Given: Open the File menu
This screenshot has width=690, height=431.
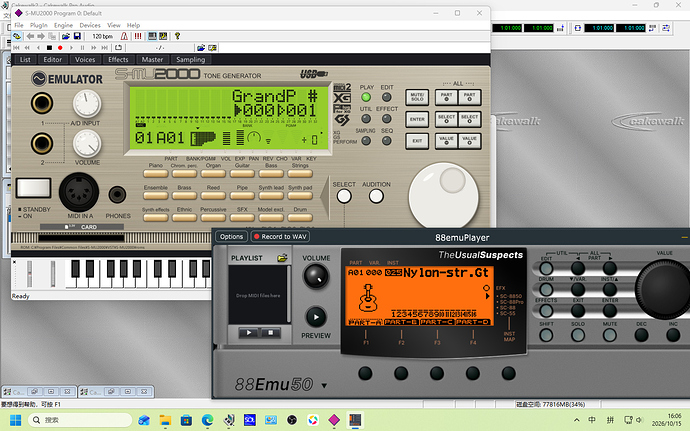Looking at the screenshot, I should click(x=19, y=25).
